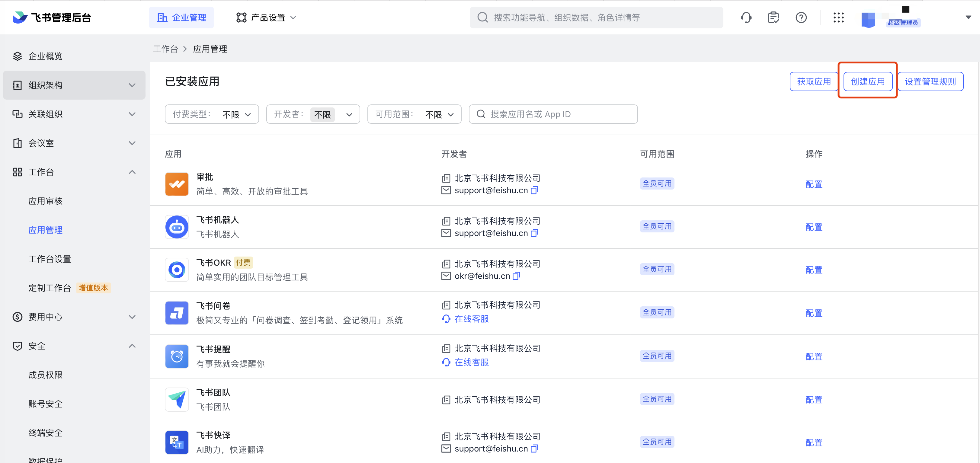980x463 pixels.
Task: Open account dropdown arrow at top right
Action: click(969, 18)
